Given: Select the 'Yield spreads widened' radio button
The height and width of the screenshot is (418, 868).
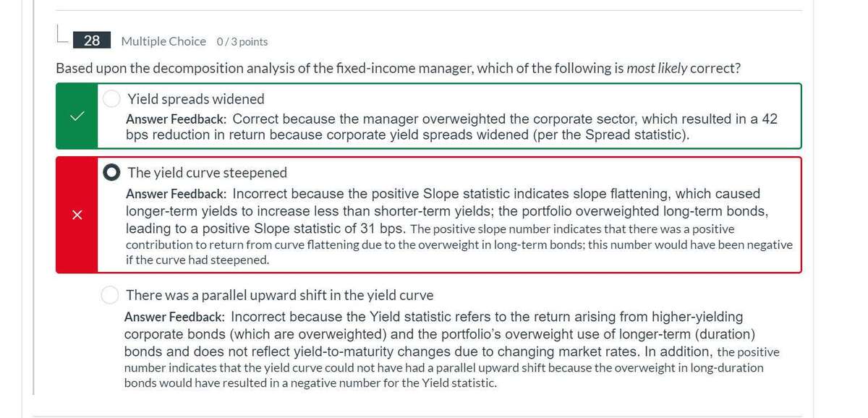Looking at the screenshot, I should 111,98.
